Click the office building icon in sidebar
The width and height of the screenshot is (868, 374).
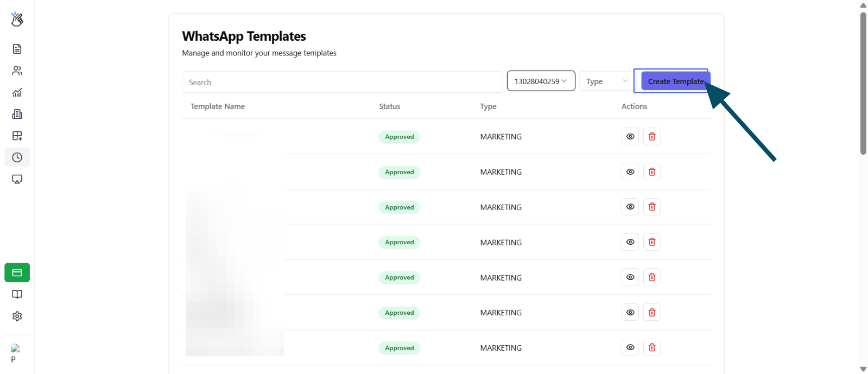pyautogui.click(x=17, y=114)
